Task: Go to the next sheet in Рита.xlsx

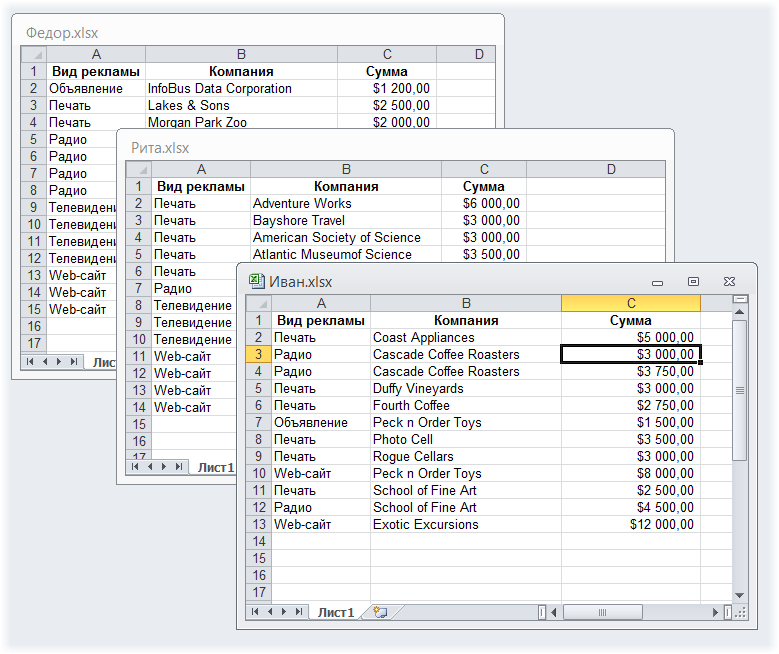Action: click(x=163, y=467)
